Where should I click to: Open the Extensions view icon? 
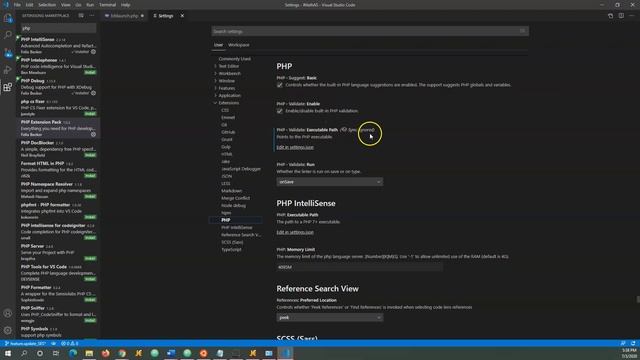point(8,87)
